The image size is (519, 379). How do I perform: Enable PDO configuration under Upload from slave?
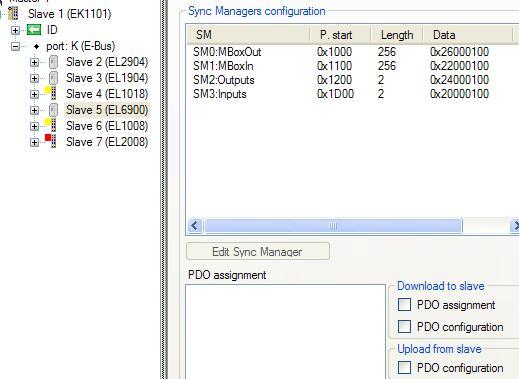[404, 367]
